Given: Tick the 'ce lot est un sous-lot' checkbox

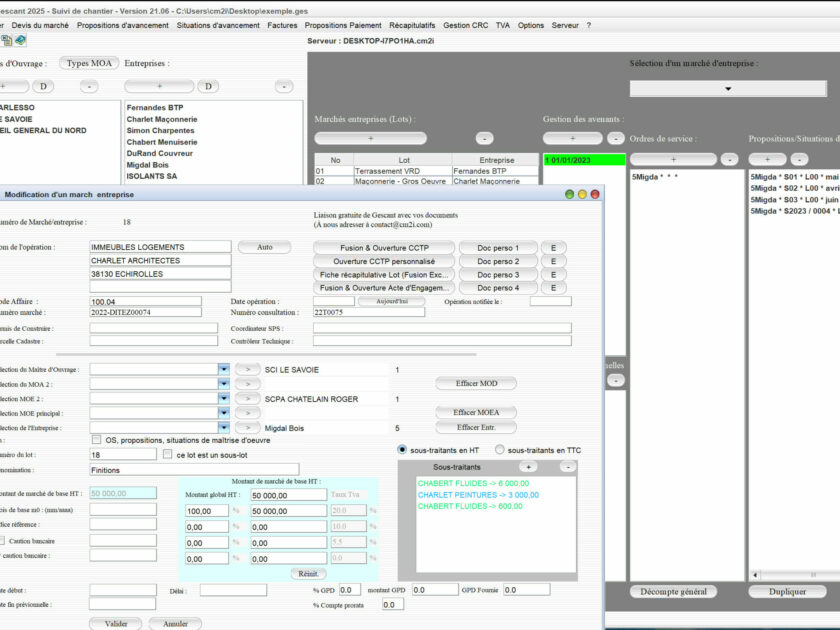Looking at the screenshot, I should click(x=168, y=454).
